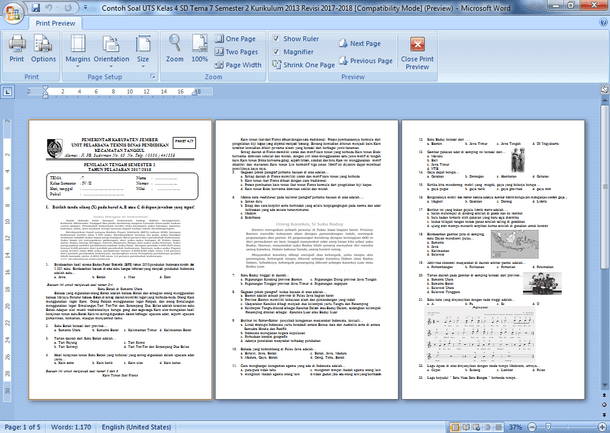Open Microsoft Word Help
This screenshot has height=433, width=610.
(603, 23)
